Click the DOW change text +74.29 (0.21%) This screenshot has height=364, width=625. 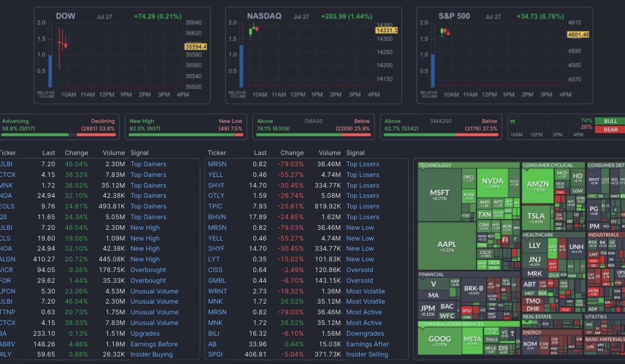click(x=157, y=17)
